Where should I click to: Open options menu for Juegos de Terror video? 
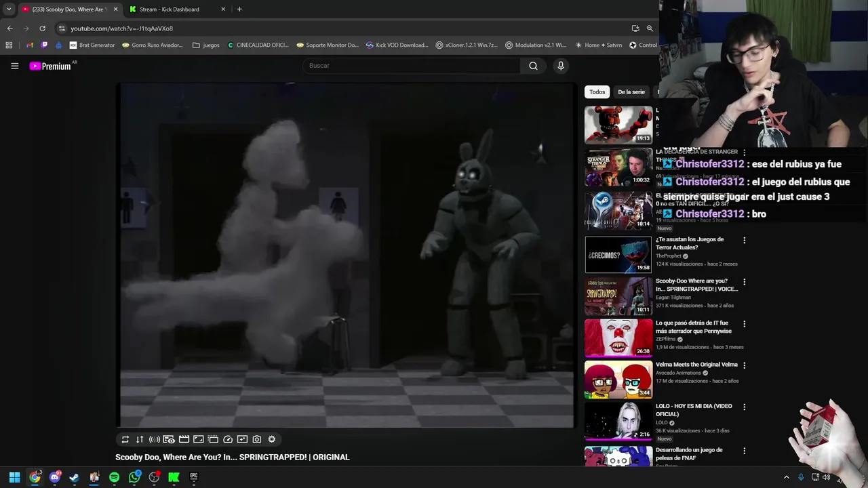pos(744,240)
